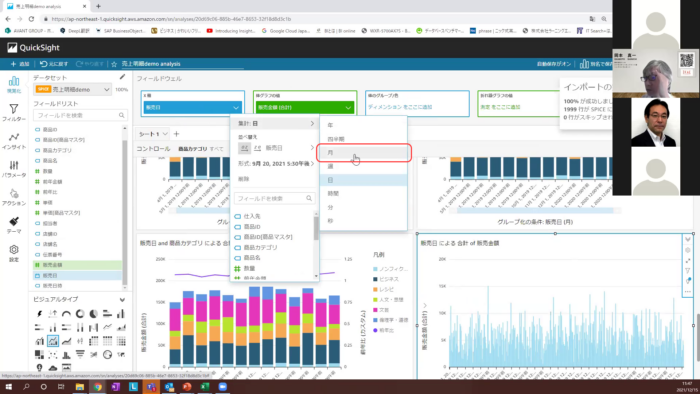Click ディメンション をここに追加 placeholder
The height and width of the screenshot is (394, 700).
coord(400,107)
